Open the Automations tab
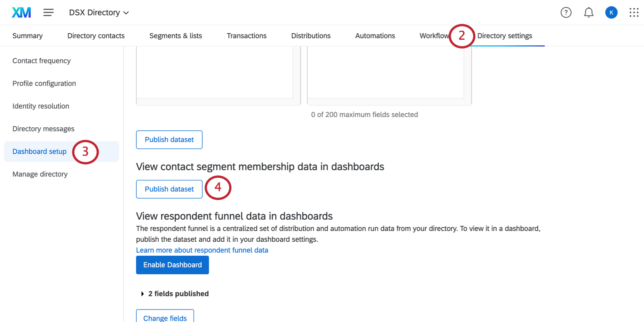644x322 pixels. pyautogui.click(x=375, y=35)
